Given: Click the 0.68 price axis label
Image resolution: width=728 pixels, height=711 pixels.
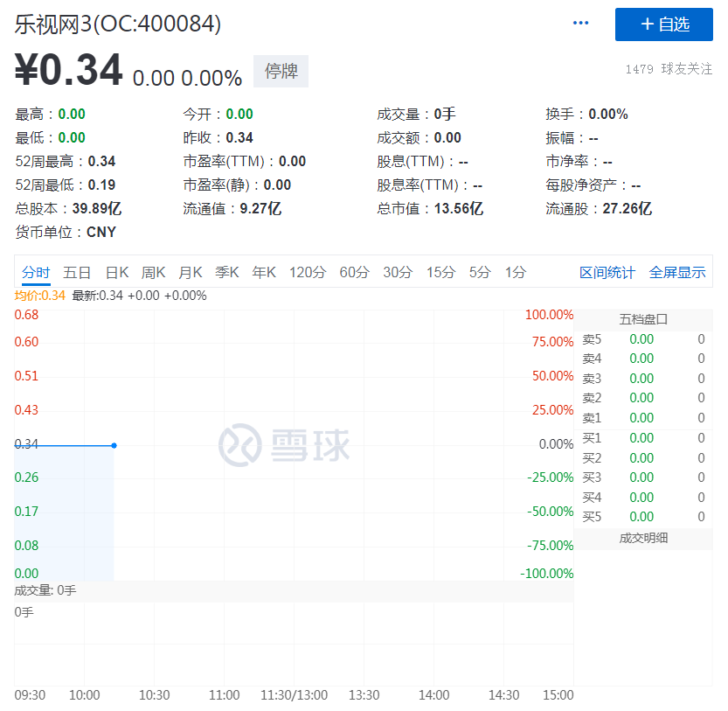Looking at the screenshot, I should click(26, 315).
